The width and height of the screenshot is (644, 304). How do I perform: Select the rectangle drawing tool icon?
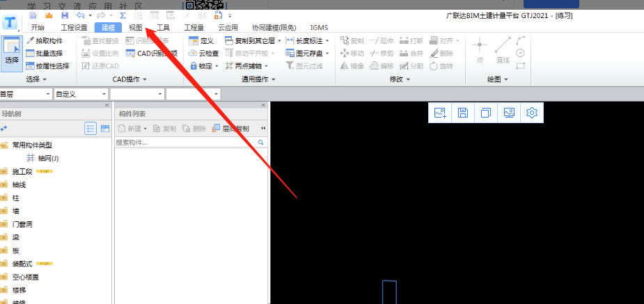pyautogui.click(x=520, y=65)
